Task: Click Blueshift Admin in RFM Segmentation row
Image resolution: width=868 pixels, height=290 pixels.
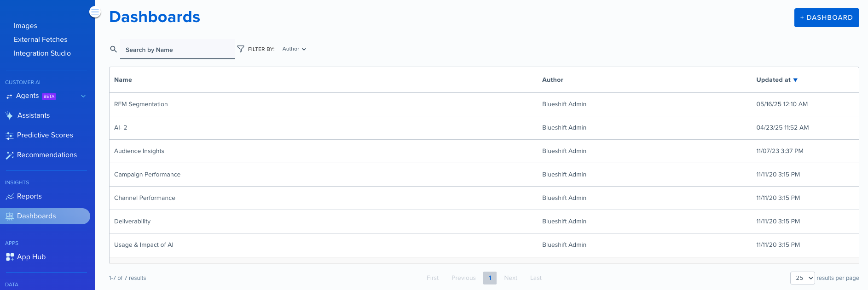Action: [x=564, y=104]
